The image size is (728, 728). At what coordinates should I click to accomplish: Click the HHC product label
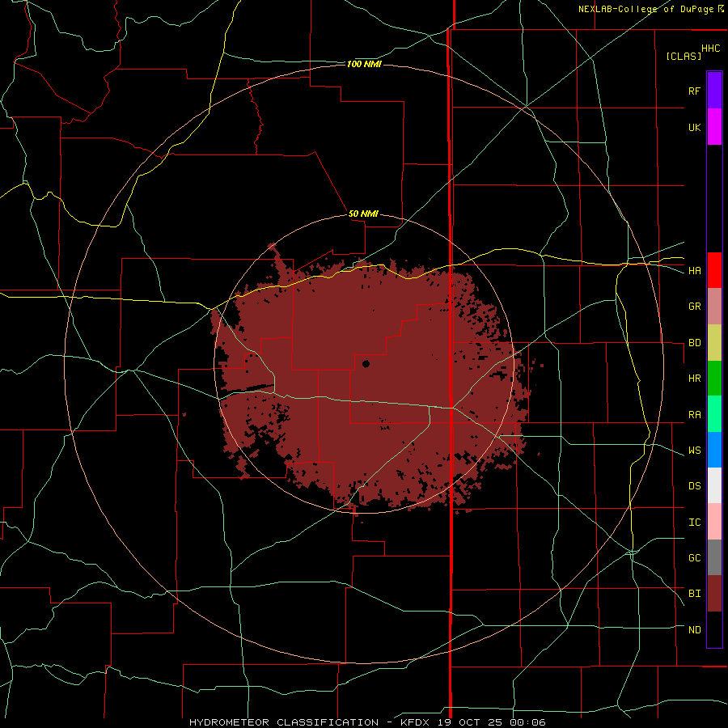710,49
